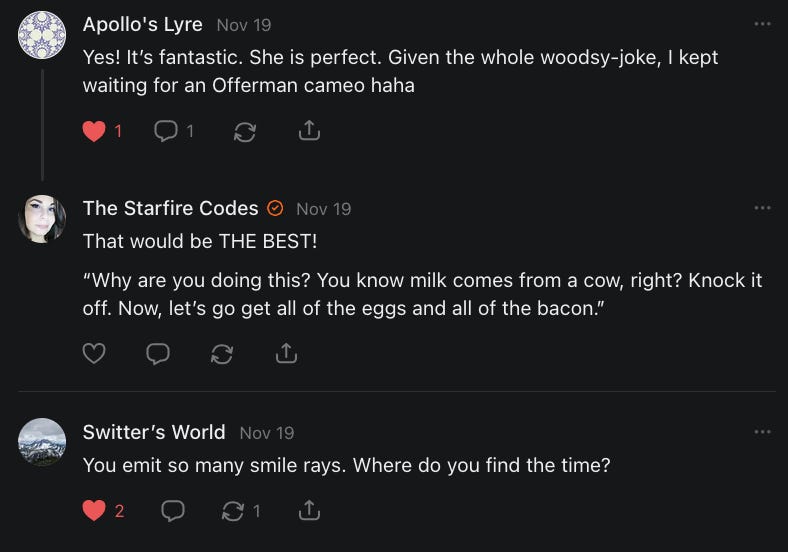Screen dimensions: 788x552
Task: Reply to Apollo's Lyre's comment
Action: (x=167, y=131)
